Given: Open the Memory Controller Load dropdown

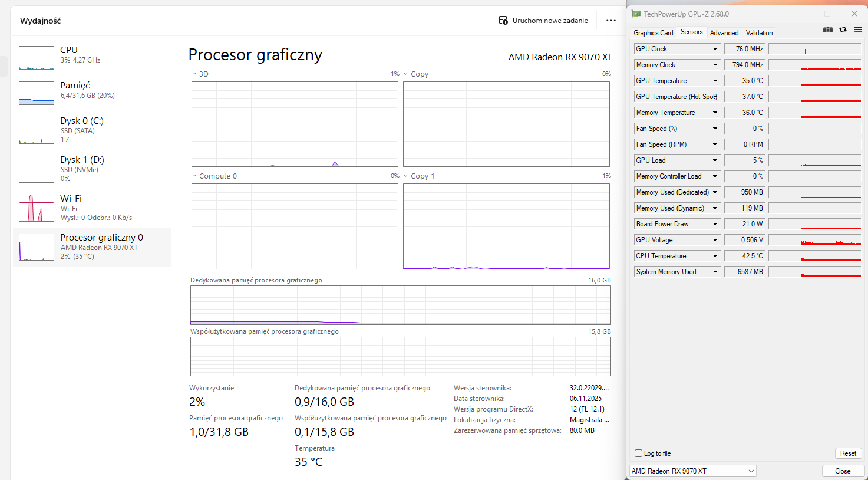Looking at the screenshot, I should [715, 176].
